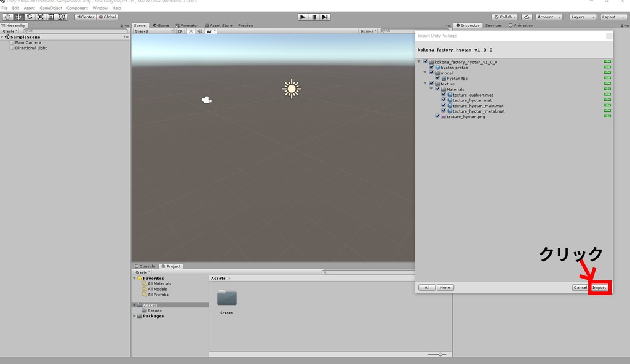The image size is (630, 364).
Task: Click the camera gizmo in Scene view
Action: (207, 100)
